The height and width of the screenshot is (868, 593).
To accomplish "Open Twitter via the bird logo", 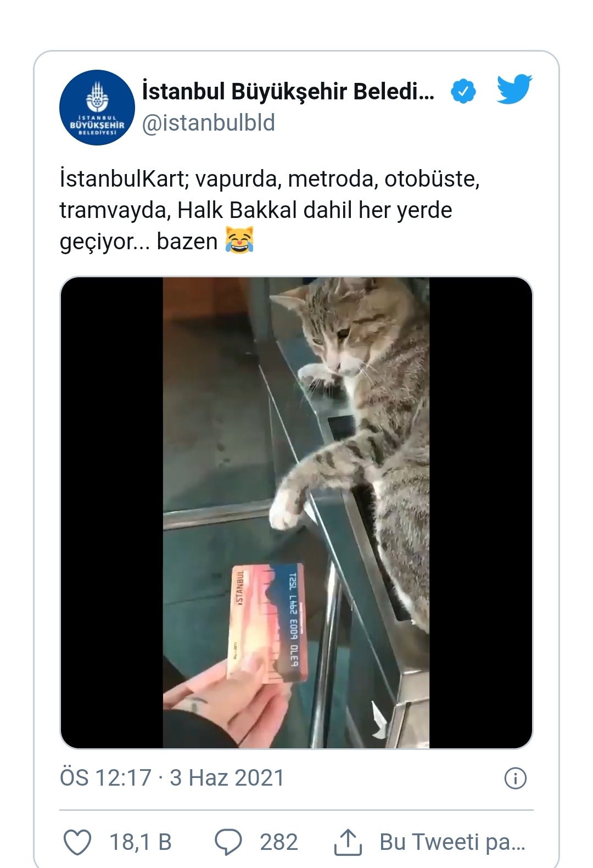I will pos(514,89).
